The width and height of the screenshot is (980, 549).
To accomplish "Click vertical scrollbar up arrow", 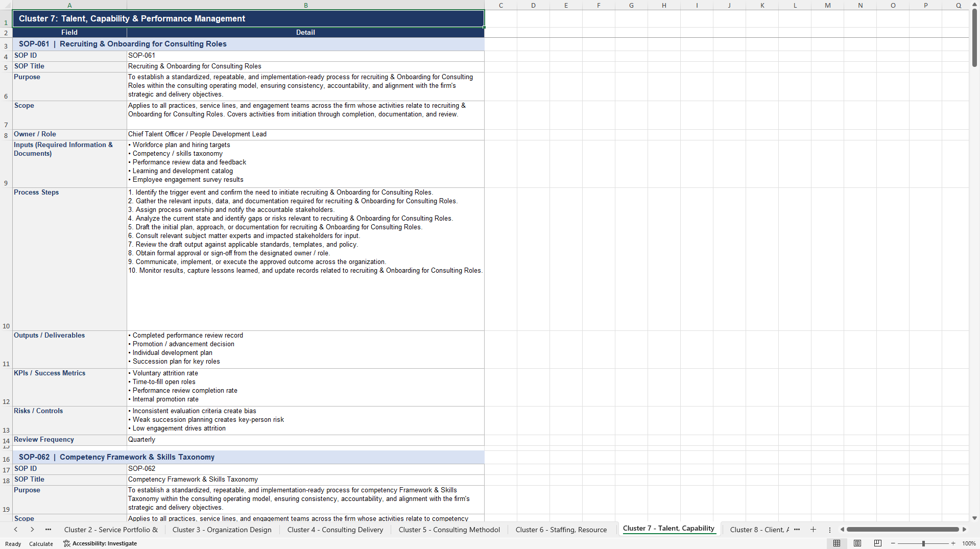I will 974,5.
